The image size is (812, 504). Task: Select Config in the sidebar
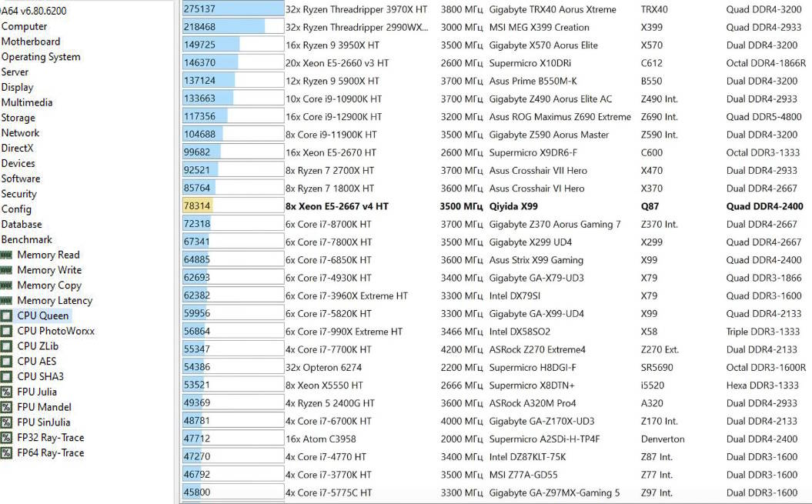16,209
